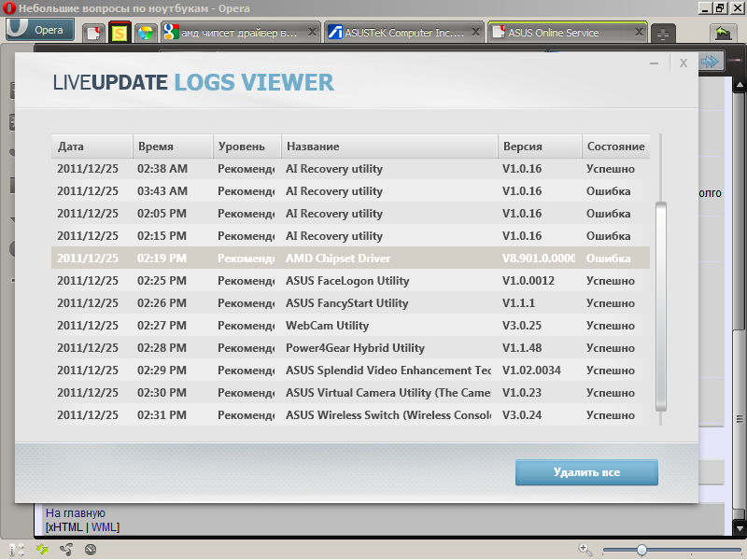Click Успешно status for WebCam Utility

pos(611,325)
